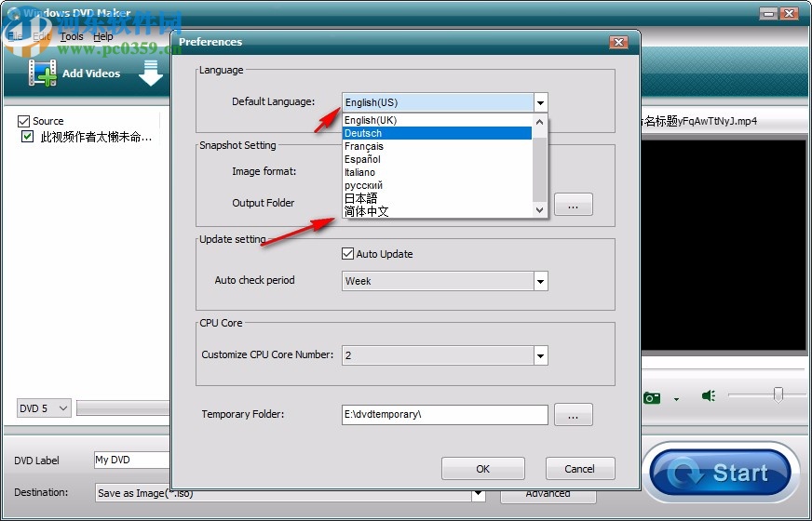Open the Help menu

pos(103,36)
